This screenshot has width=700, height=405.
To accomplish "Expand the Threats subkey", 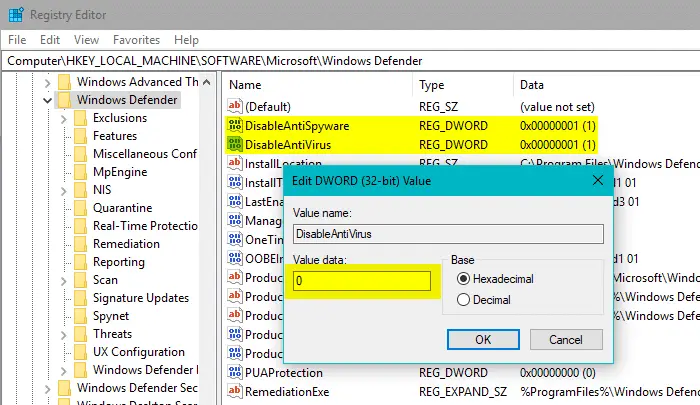I will point(64,335).
